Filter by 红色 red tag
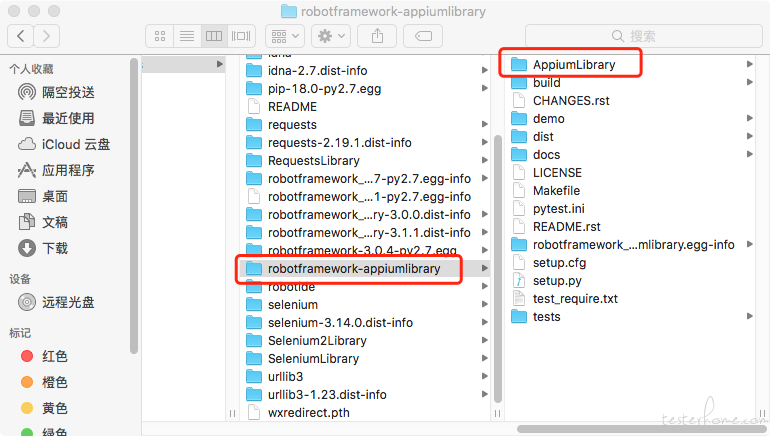Screen dimensions: 770x436 pos(44,356)
